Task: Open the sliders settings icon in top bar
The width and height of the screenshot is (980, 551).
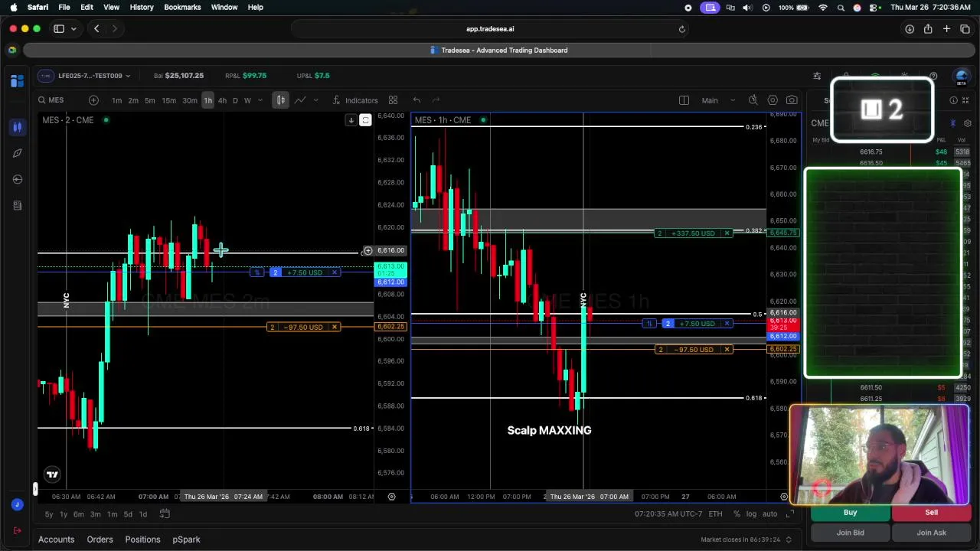Action: click(x=817, y=76)
